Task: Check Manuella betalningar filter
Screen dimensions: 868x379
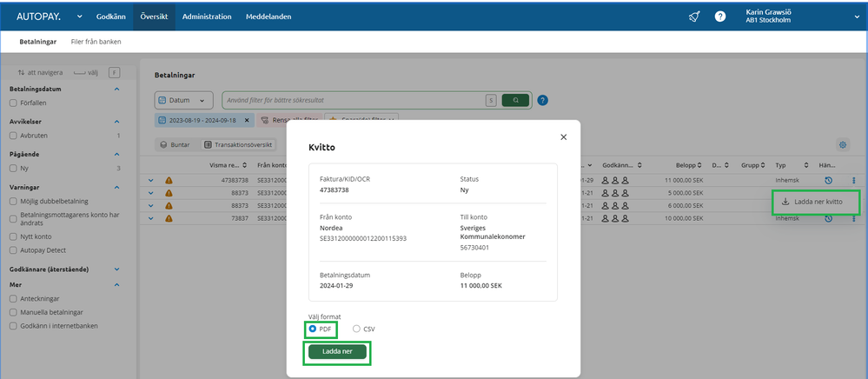Action: (13, 312)
